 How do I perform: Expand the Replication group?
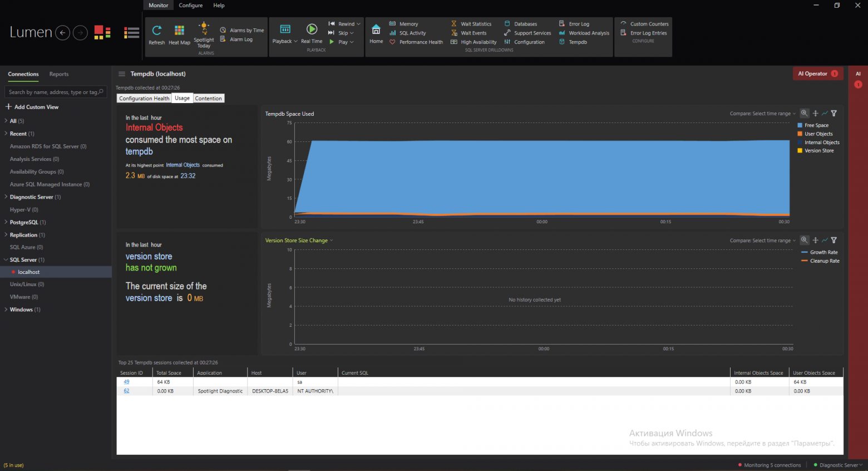pyautogui.click(x=6, y=234)
